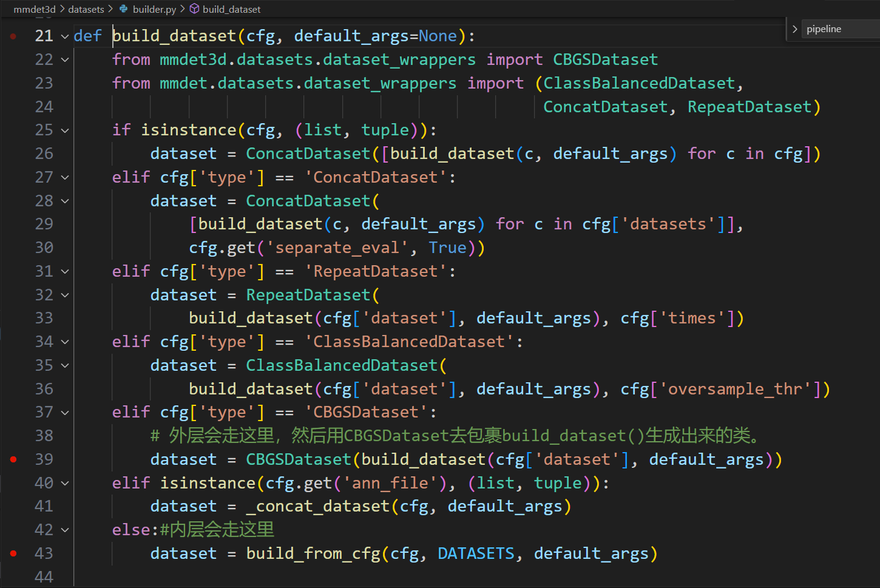Viewport: 880px width, 588px height.
Task: Open the datasets breadcrumb segment
Action: [x=86, y=9]
